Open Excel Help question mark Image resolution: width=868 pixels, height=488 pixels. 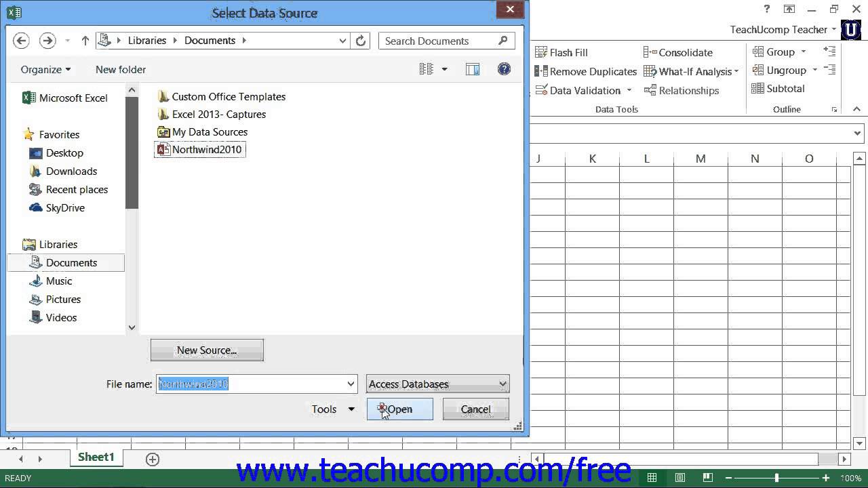point(767,9)
